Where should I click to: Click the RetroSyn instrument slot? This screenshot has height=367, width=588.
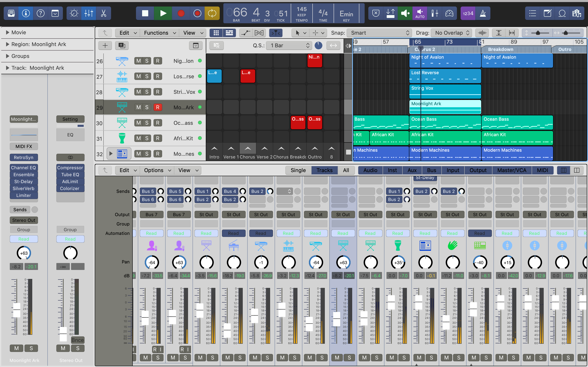tap(23, 157)
